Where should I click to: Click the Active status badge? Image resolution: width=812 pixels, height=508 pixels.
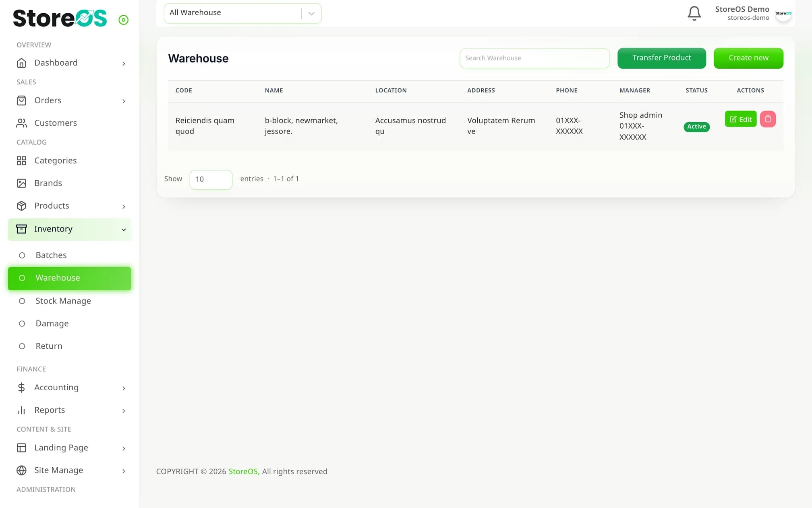(696, 127)
